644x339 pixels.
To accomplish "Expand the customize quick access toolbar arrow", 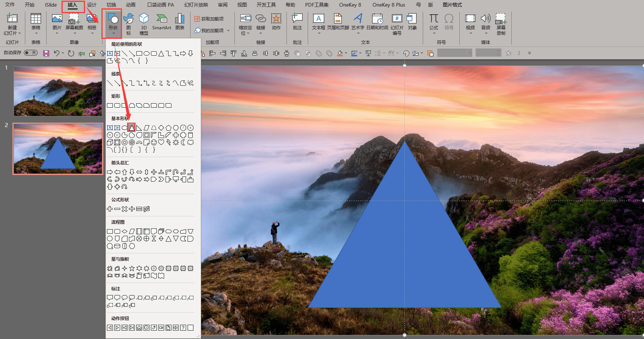I will (529, 53).
